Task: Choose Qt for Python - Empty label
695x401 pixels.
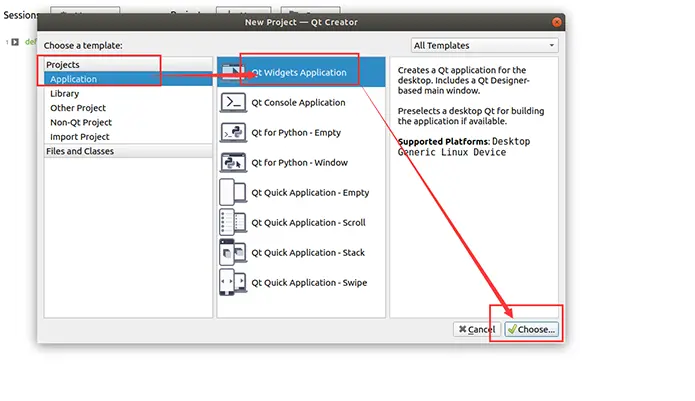Action: (296, 132)
